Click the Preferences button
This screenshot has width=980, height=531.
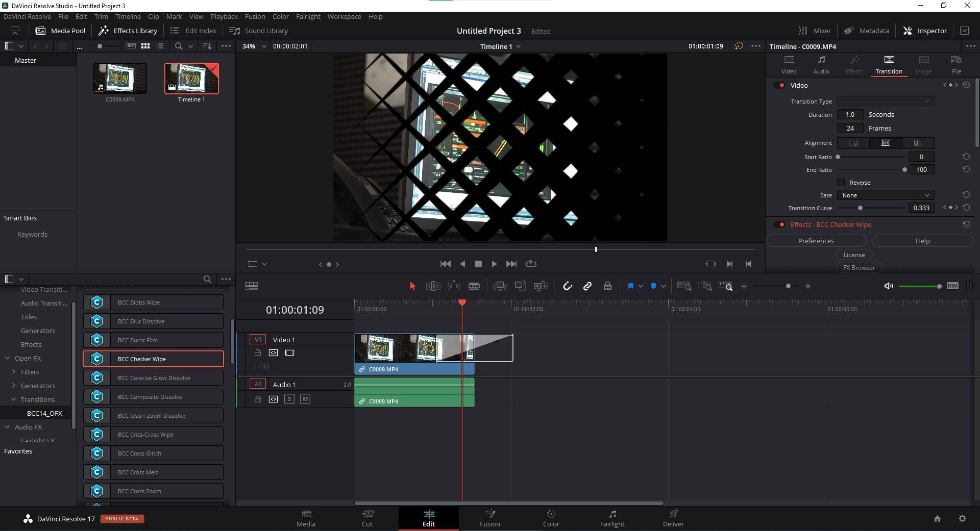click(x=816, y=241)
